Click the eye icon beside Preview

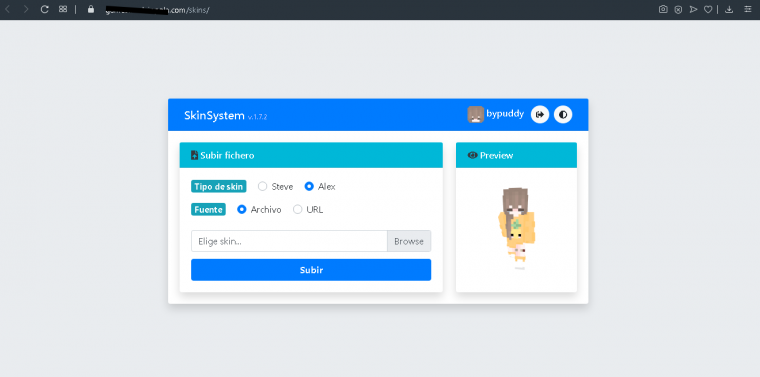point(473,155)
